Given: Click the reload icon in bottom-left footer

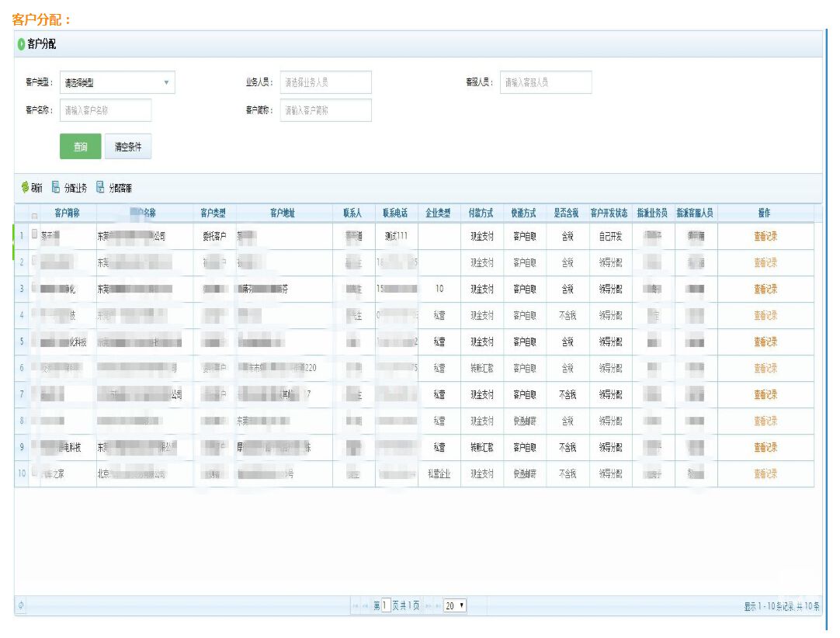Looking at the screenshot, I should pos(21,605).
